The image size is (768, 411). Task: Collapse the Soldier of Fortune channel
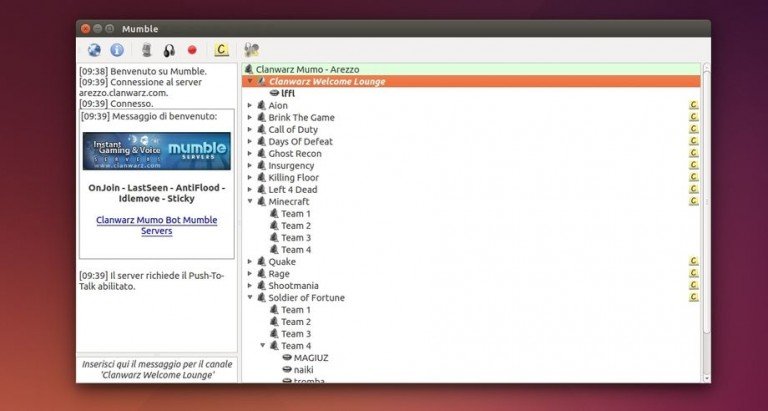pos(250,297)
